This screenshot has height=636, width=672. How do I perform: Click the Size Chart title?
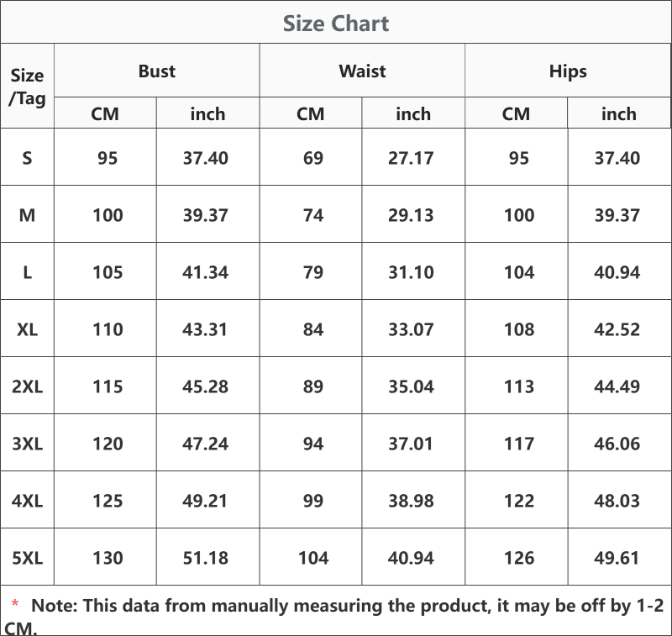[336, 24]
